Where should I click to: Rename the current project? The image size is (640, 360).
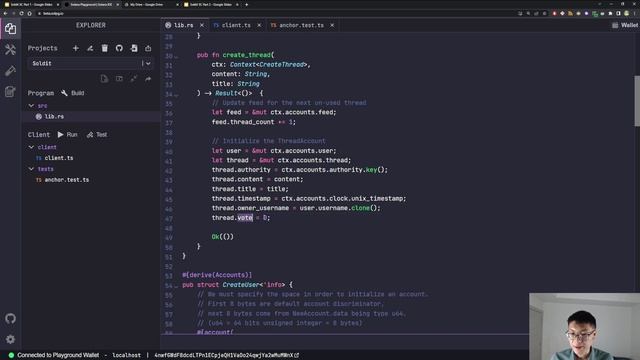(x=90, y=48)
